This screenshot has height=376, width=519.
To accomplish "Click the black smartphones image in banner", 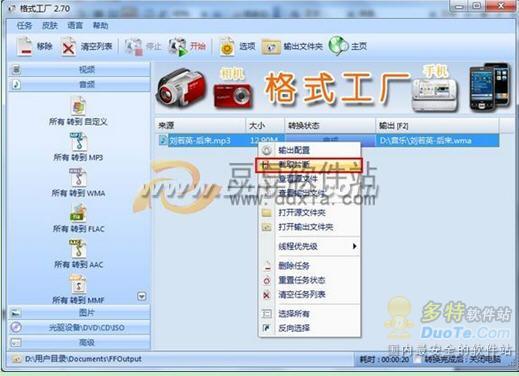I will coord(489,87).
